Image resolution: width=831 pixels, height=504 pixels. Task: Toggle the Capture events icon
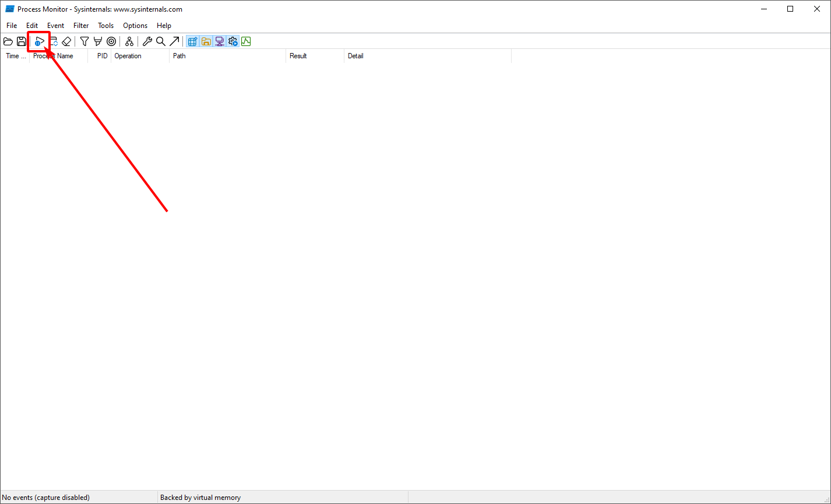[x=38, y=41]
